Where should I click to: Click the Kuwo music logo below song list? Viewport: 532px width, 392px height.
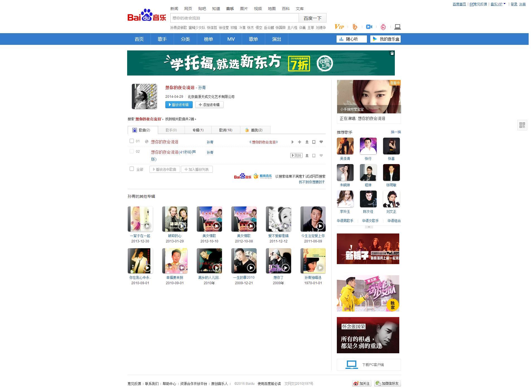coord(263,176)
